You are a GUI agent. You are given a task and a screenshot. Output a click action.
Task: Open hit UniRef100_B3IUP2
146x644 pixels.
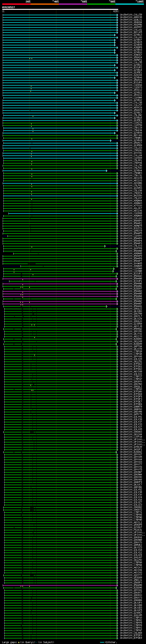tap(131, 67)
